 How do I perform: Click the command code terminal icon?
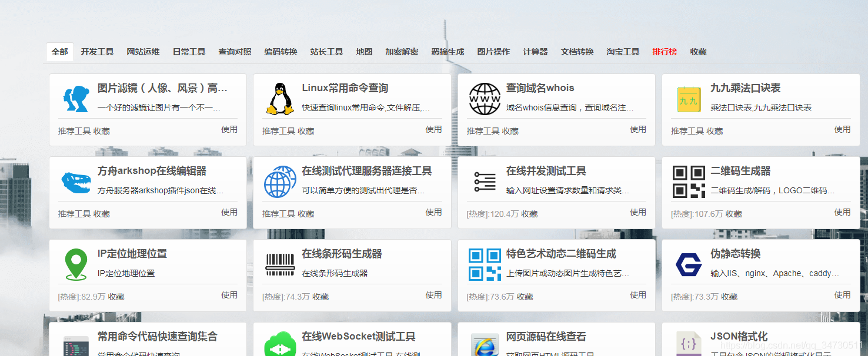76,345
